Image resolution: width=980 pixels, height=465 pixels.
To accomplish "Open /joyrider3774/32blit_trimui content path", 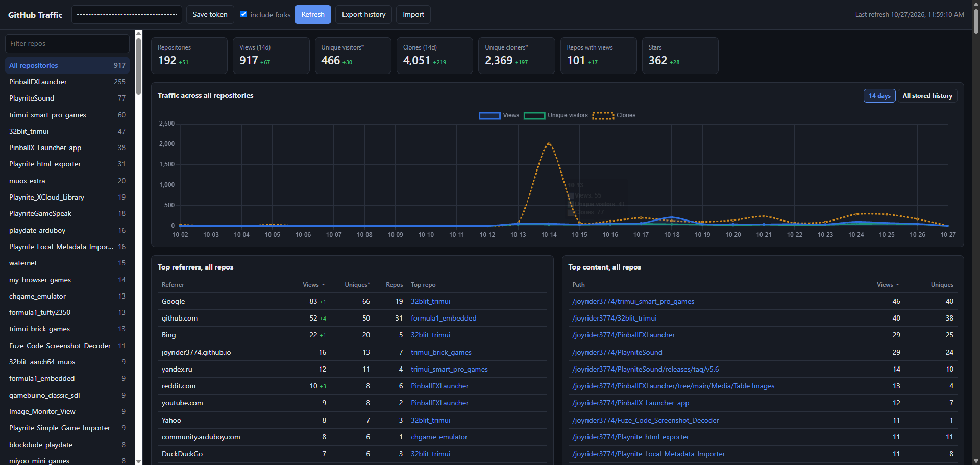I will pyautogui.click(x=615, y=318).
